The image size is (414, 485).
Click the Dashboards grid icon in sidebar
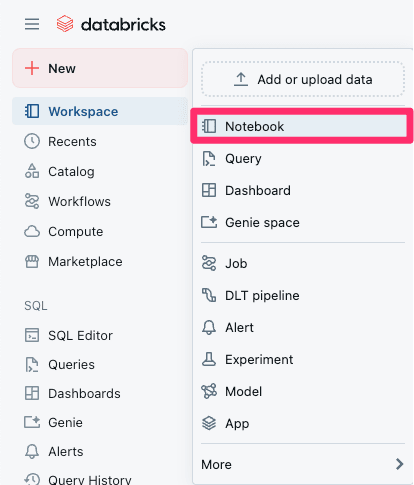(x=32, y=393)
